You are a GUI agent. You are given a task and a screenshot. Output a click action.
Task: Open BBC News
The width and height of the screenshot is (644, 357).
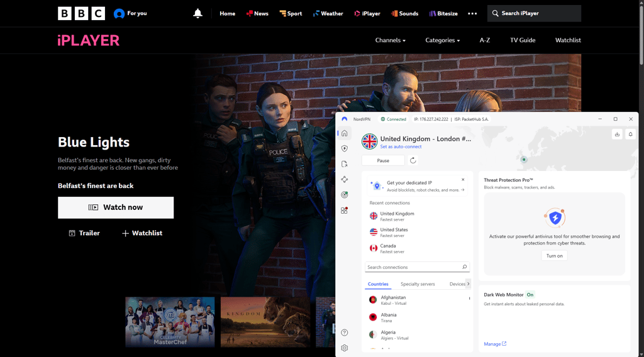pyautogui.click(x=257, y=14)
